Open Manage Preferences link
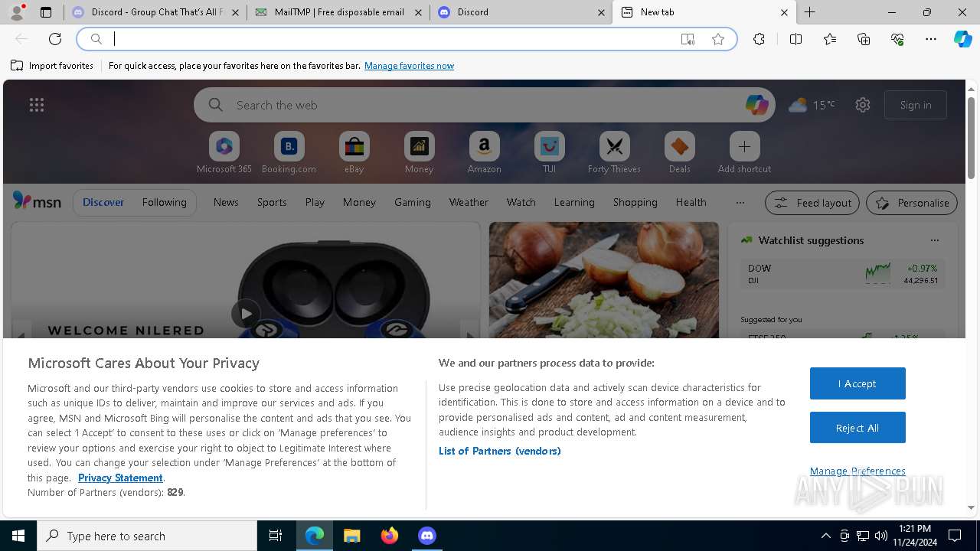The height and width of the screenshot is (551, 980). (x=857, y=471)
